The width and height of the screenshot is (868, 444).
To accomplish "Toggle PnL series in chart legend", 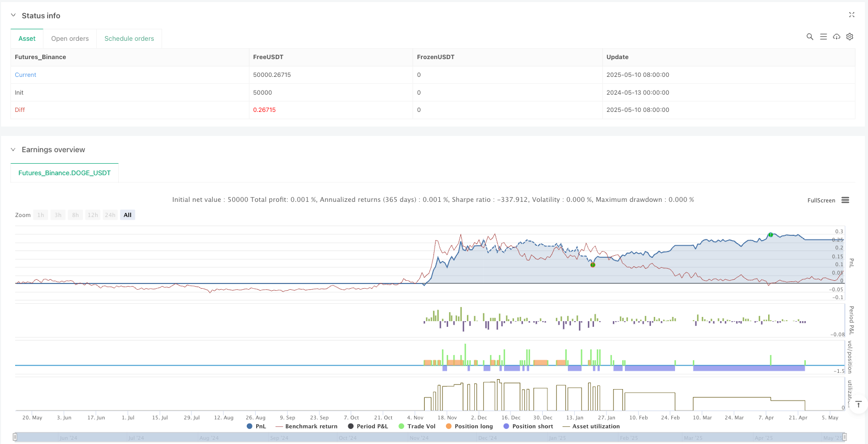I will click(256, 426).
